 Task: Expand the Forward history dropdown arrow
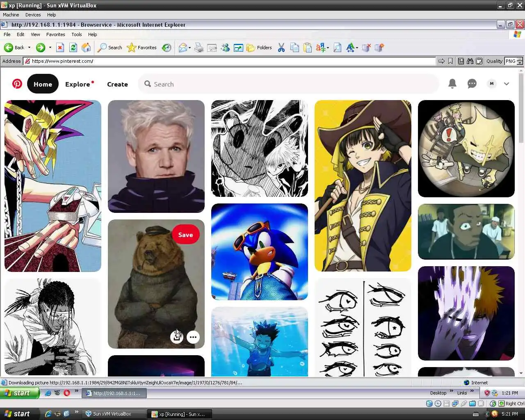pos(50,48)
